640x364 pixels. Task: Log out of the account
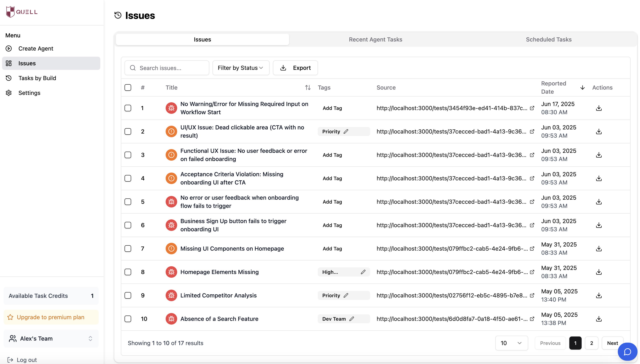pyautogui.click(x=22, y=360)
